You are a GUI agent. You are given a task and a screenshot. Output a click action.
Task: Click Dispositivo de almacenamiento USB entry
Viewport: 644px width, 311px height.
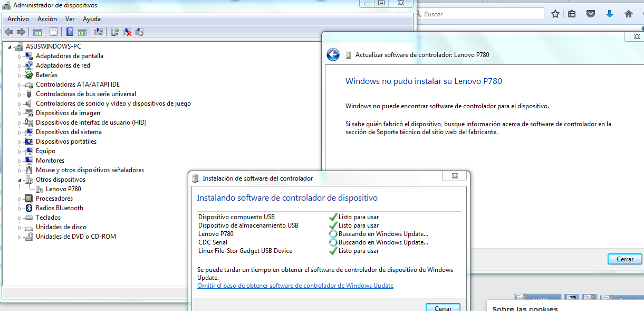click(248, 225)
